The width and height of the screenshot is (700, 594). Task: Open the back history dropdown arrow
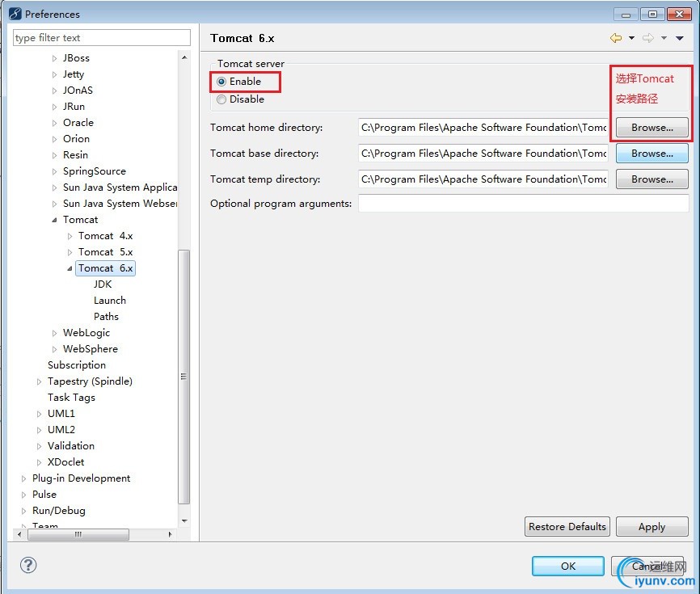pyautogui.click(x=631, y=38)
